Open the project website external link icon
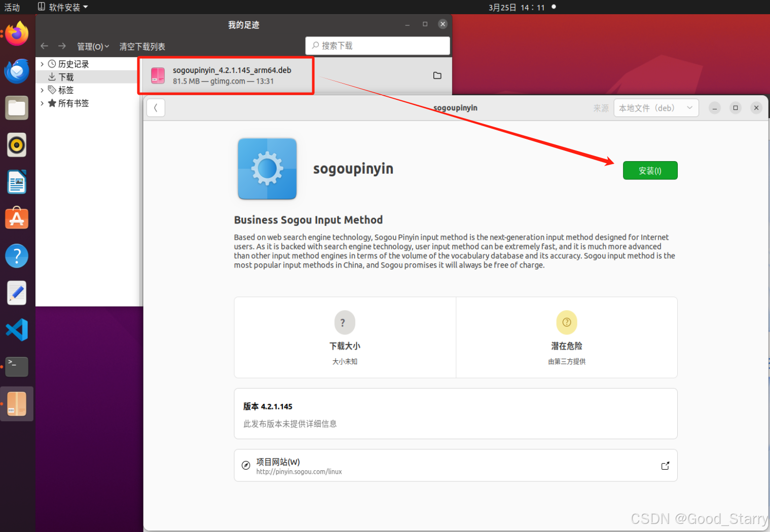 tap(665, 466)
